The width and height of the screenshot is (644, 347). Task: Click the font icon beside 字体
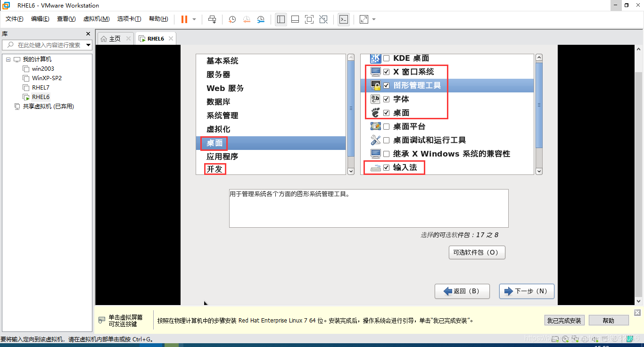tap(376, 99)
